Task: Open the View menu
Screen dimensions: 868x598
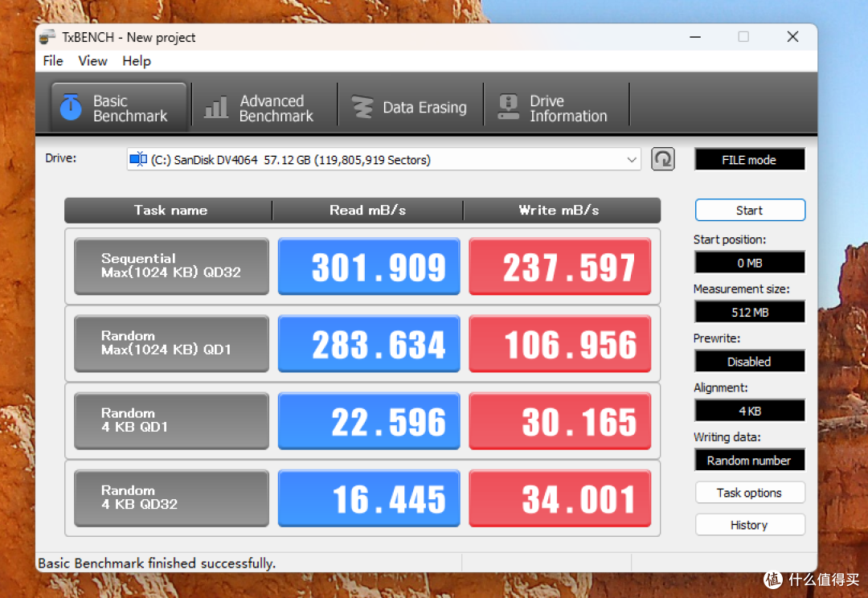Action: (x=92, y=61)
